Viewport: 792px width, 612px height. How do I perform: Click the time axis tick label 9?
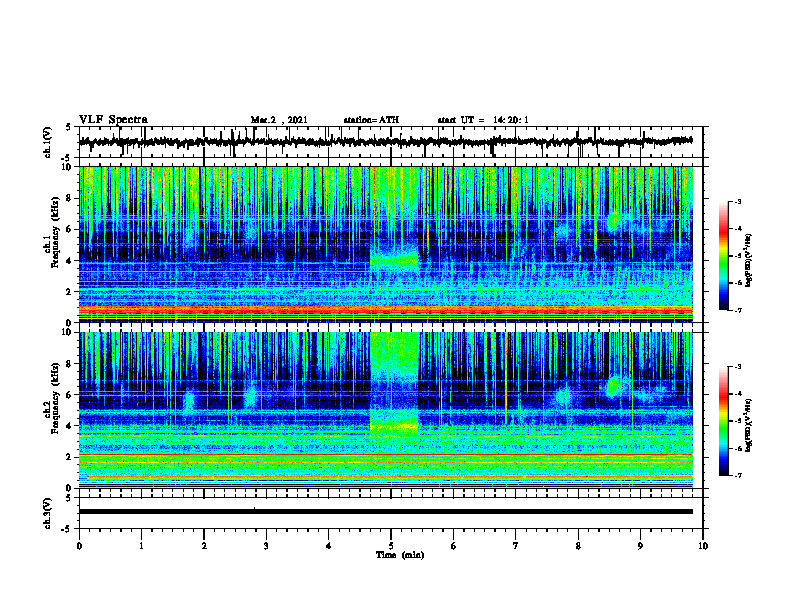tap(640, 546)
